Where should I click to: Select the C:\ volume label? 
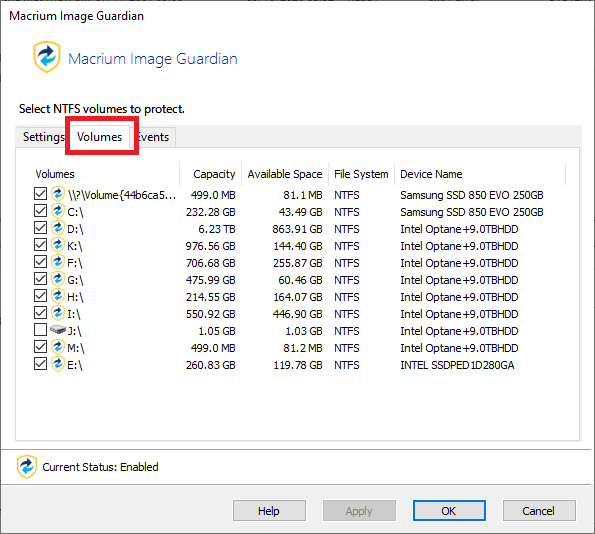(x=75, y=212)
